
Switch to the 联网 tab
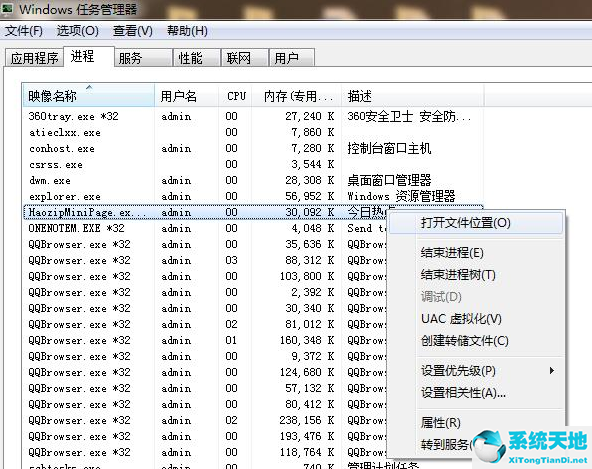pyautogui.click(x=245, y=58)
